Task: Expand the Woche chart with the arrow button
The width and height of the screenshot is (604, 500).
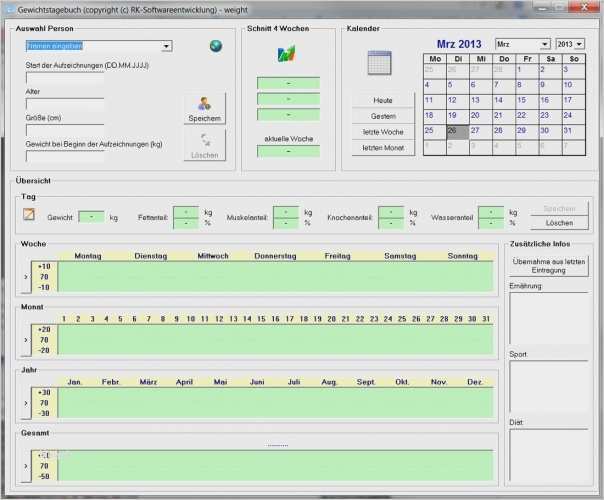Action: point(26,277)
